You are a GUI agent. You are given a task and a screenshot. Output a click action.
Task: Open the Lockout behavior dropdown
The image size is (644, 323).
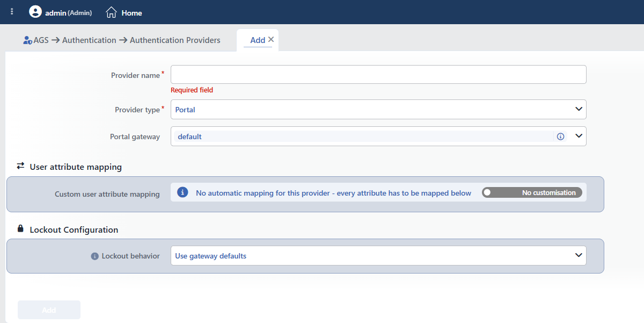pyautogui.click(x=378, y=256)
